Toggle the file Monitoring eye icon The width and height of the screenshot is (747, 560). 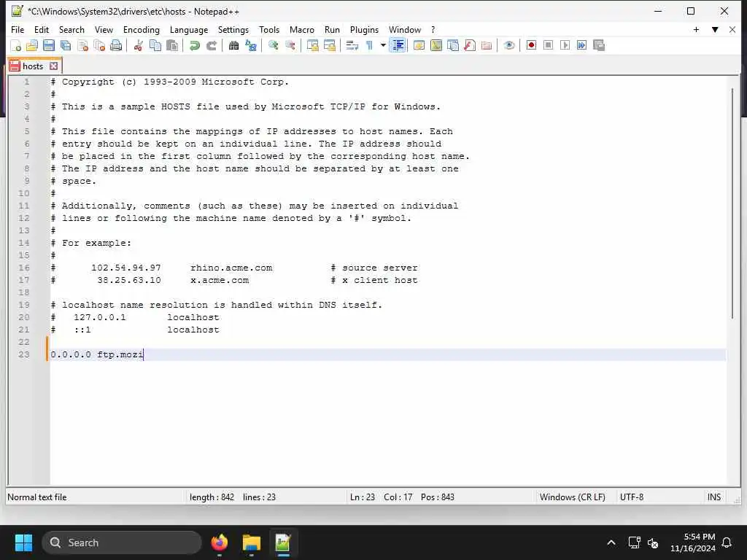[x=508, y=46]
